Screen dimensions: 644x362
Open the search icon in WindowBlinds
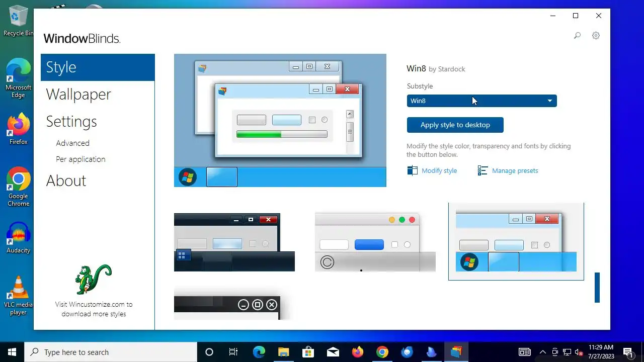(577, 36)
